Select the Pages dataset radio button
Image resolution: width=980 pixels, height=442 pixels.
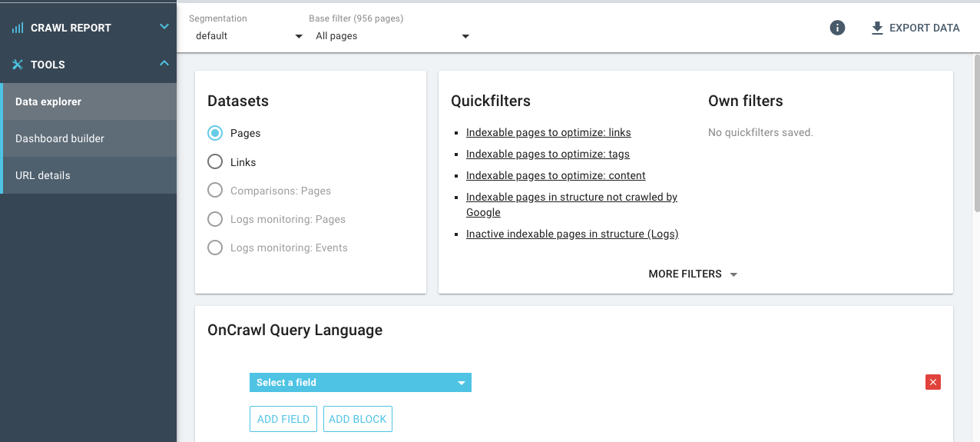(x=215, y=133)
